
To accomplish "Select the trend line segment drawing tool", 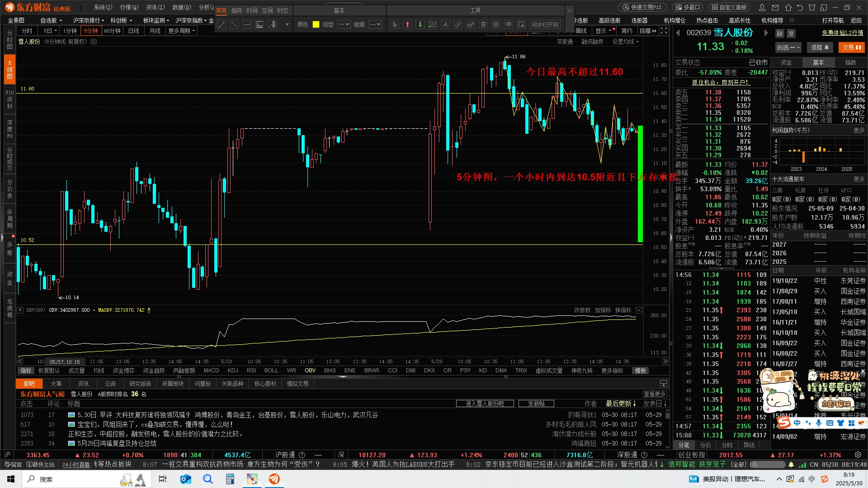I will (x=222, y=25).
